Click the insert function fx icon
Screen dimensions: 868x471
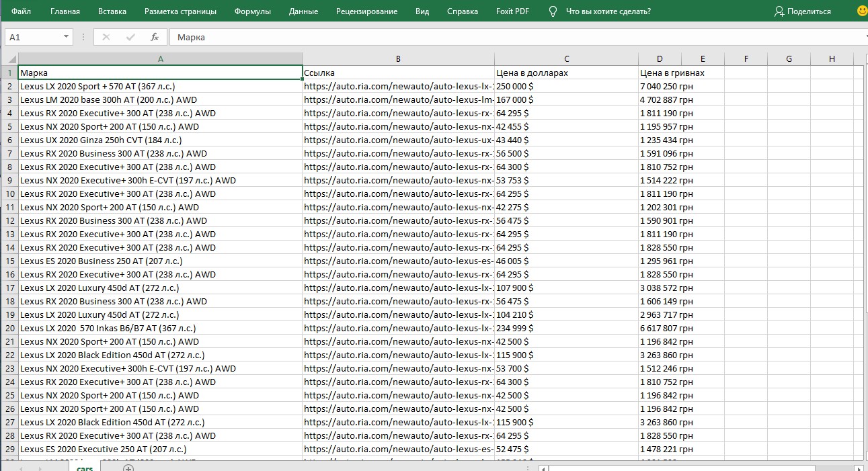(155, 37)
